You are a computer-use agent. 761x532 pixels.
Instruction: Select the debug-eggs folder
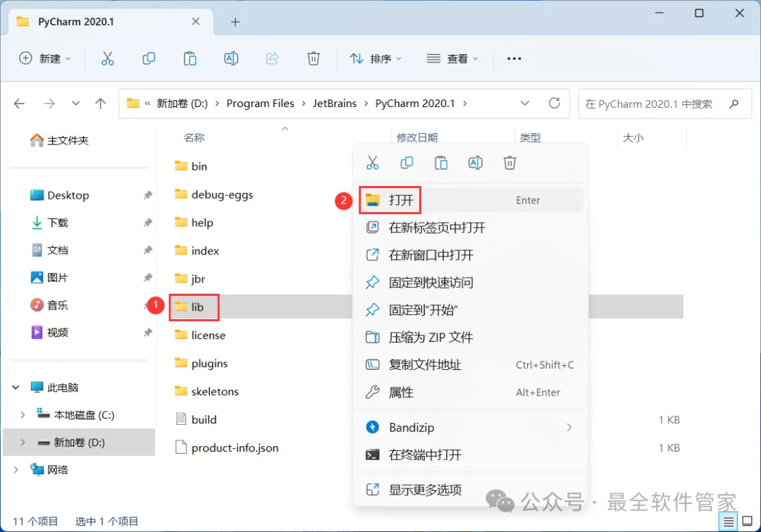[x=214, y=194]
